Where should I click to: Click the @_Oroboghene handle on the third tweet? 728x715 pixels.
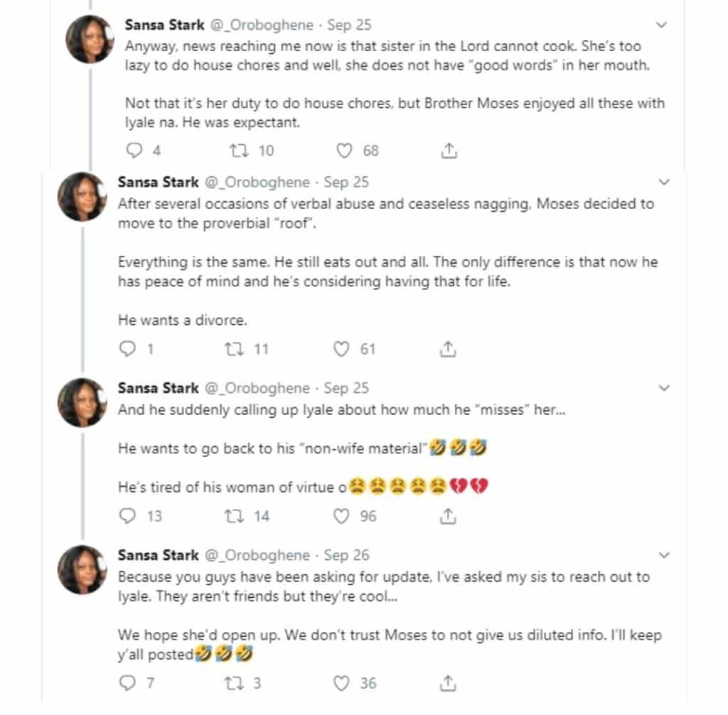click(x=257, y=388)
